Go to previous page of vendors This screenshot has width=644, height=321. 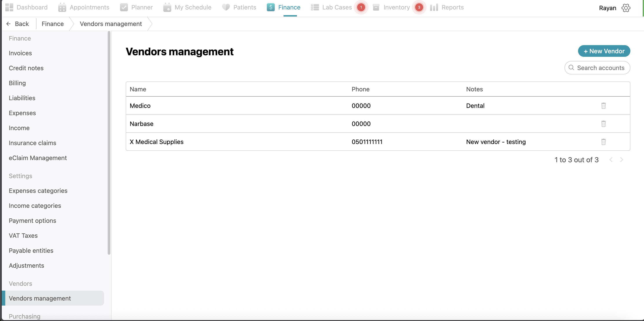coord(611,160)
